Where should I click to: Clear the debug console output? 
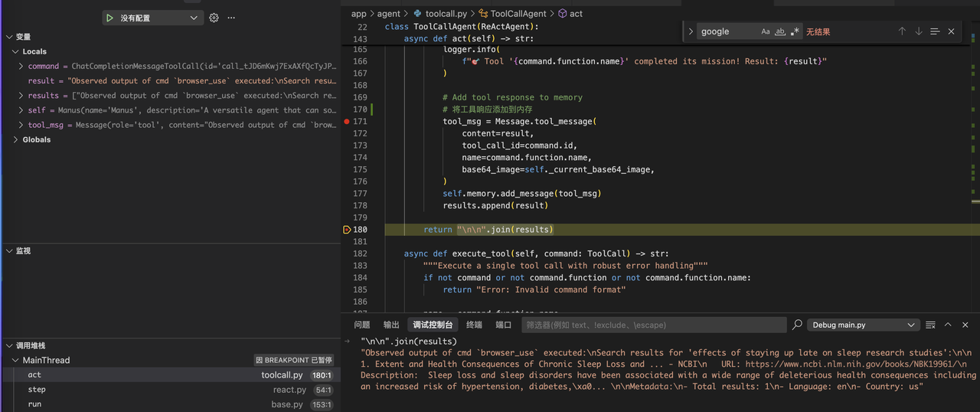click(932, 325)
